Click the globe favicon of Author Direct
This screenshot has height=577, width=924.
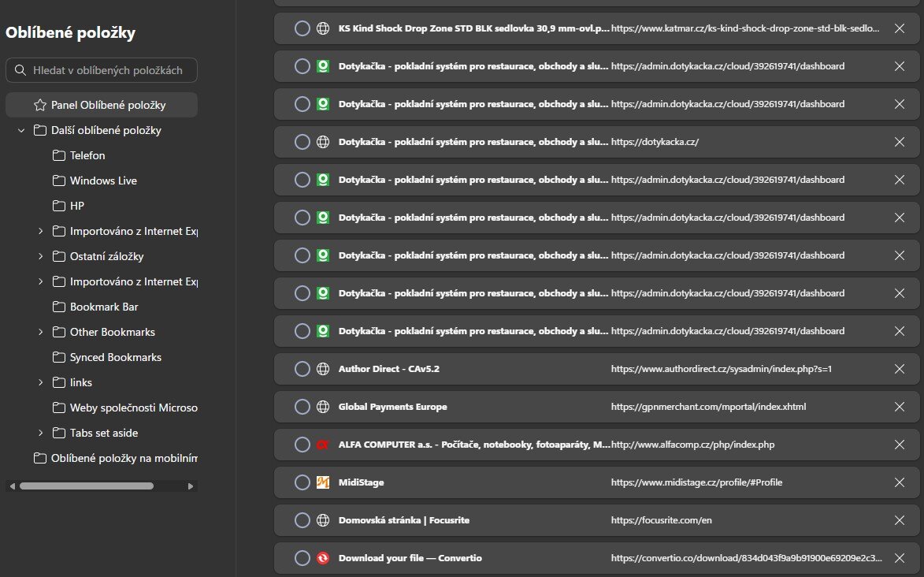coord(323,369)
